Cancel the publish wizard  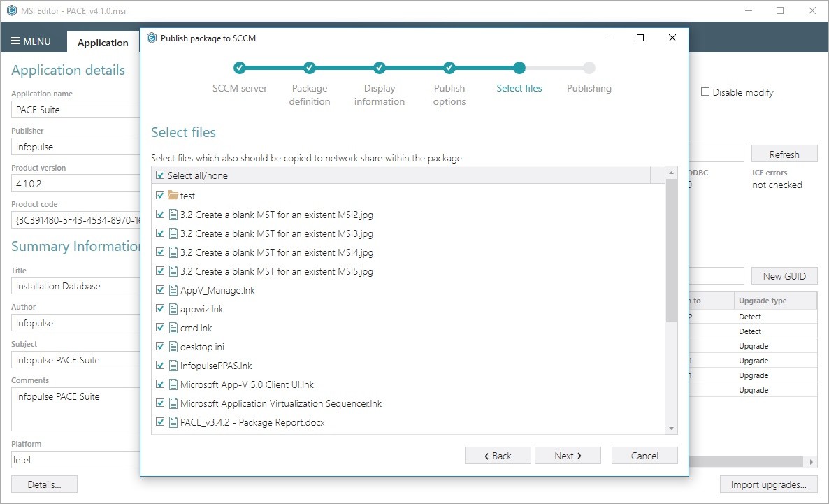[x=644, y=456]
